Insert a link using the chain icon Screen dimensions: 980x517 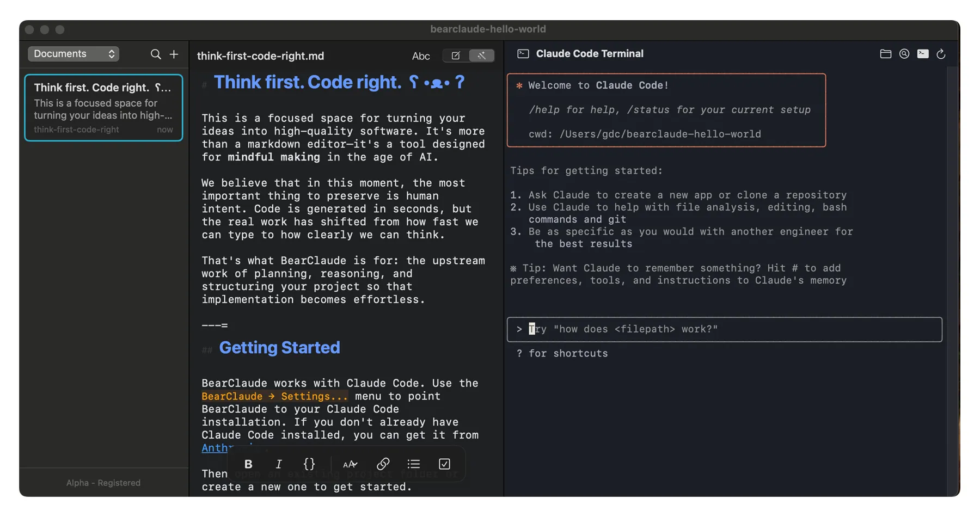[x=383, y=464]
